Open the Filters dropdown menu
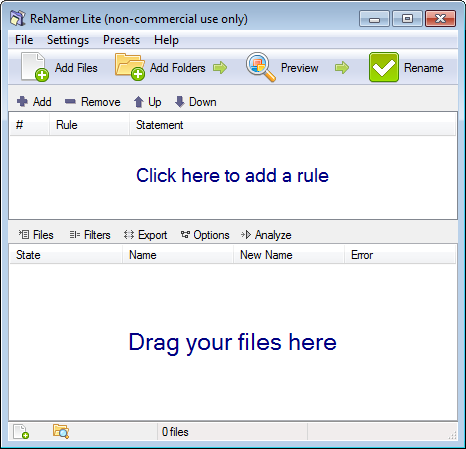Screen dimensions: 466x449 [90, 235]
